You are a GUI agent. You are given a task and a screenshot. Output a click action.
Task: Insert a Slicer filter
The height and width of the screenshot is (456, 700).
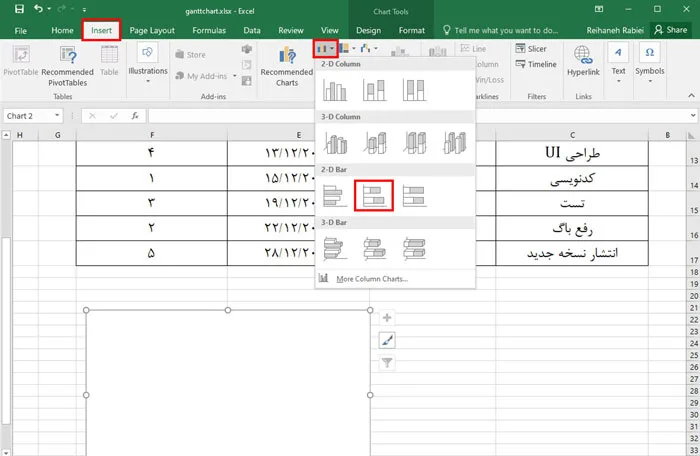535,49
